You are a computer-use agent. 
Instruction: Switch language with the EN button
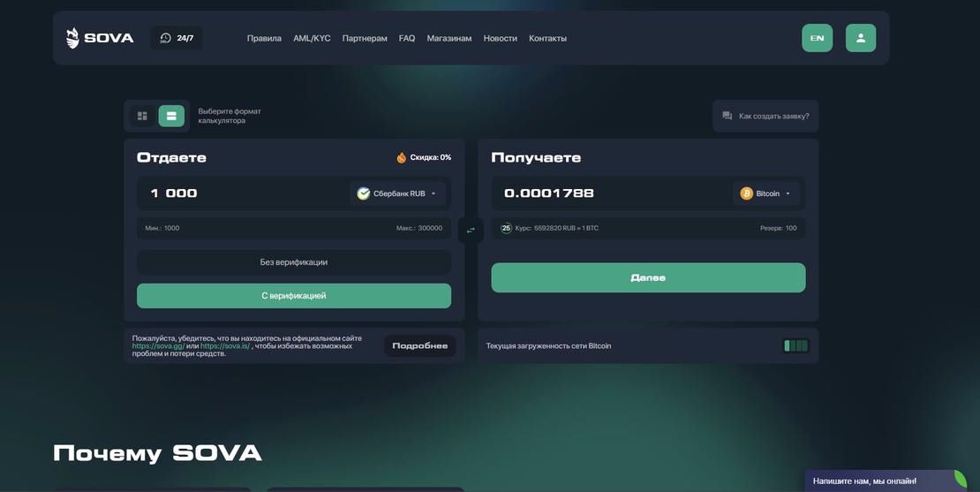[818, 38]
